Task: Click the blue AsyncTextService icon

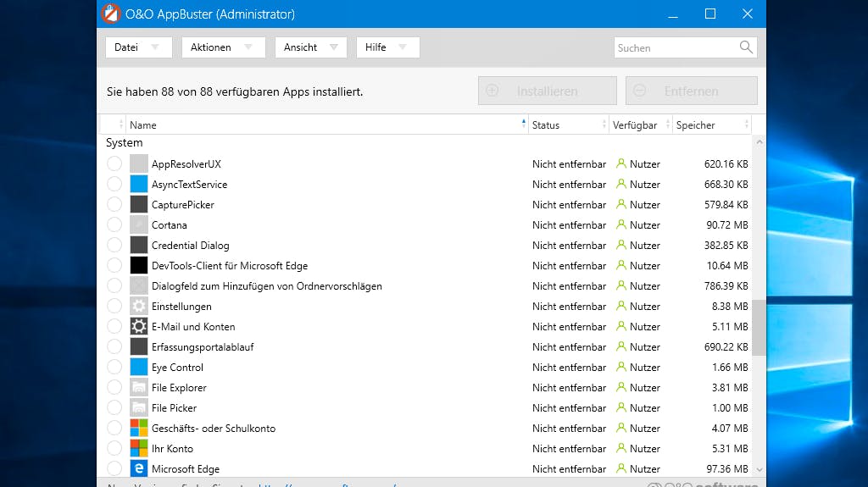Action: click(x=139, y=185)
